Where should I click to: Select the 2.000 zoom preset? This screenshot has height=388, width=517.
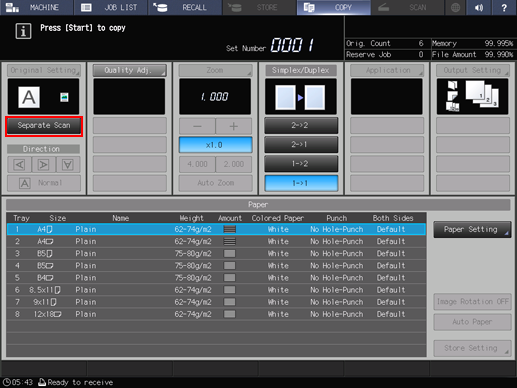(234, 164)
